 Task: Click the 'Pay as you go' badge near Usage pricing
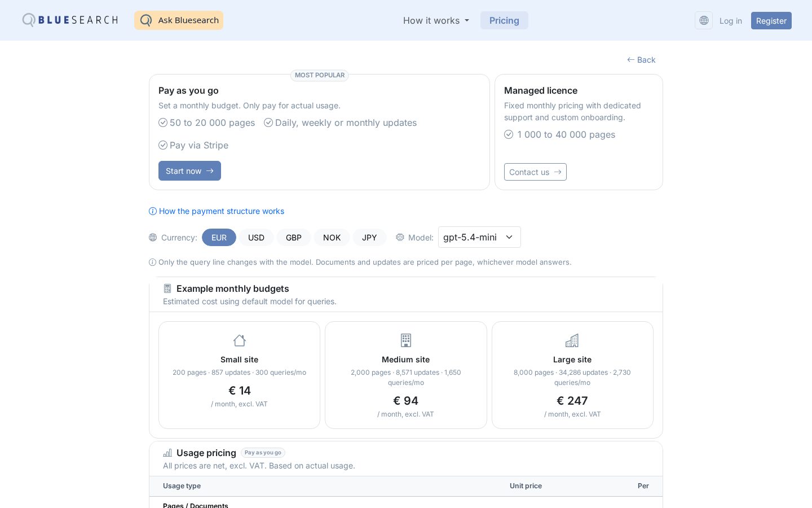click(x=263, y=453)
